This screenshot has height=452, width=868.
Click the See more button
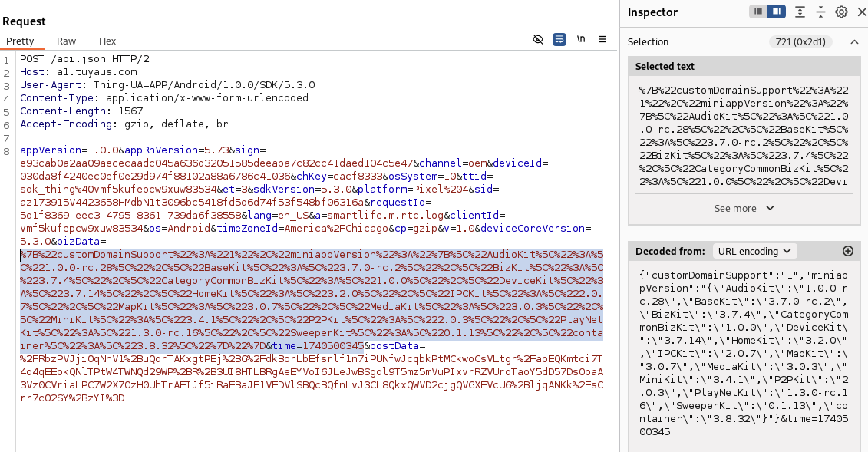pyautogui.click(x=744, y=208)
